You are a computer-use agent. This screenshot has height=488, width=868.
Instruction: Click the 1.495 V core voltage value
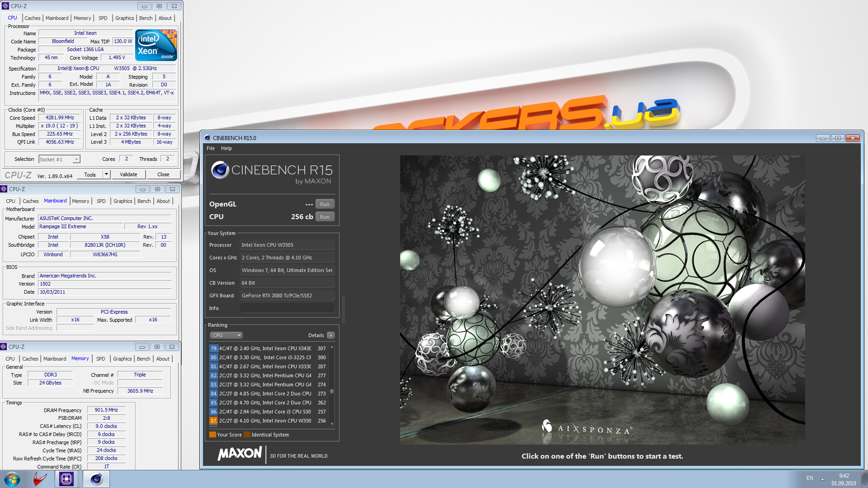point(117,57)
